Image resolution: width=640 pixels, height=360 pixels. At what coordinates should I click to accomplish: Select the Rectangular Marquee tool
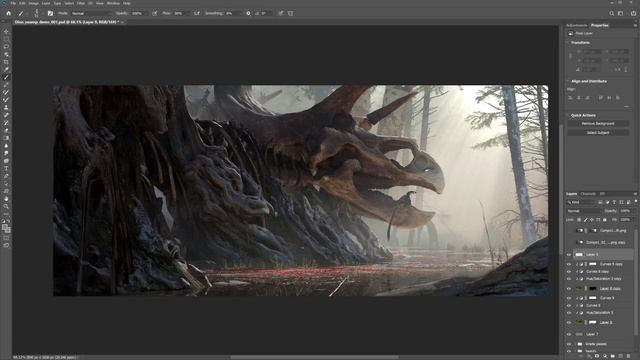tap(6, 39)
